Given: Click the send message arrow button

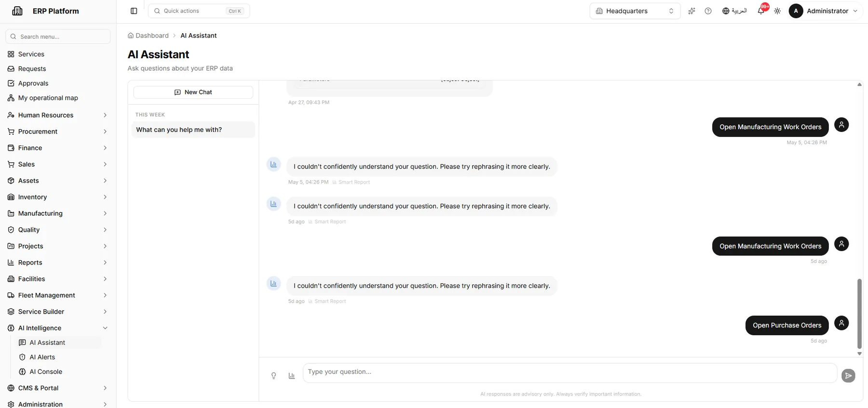Looking at the screenshot, I should point(848,376).
